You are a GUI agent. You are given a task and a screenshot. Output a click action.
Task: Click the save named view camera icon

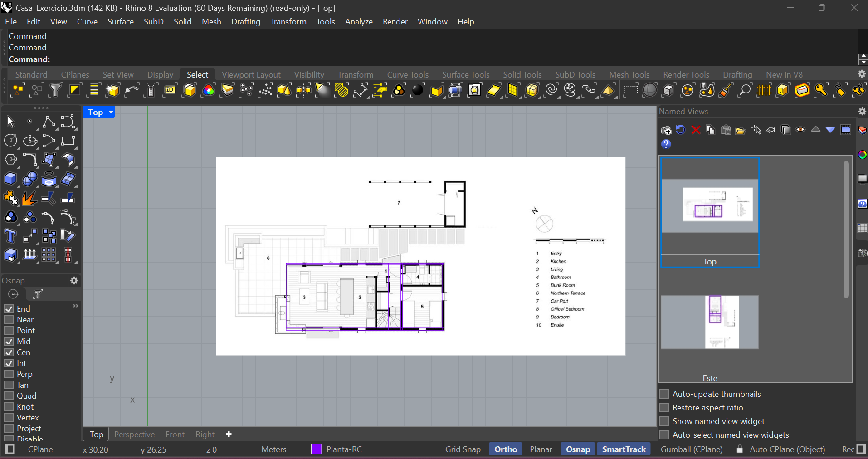click(x=666, y=130)
